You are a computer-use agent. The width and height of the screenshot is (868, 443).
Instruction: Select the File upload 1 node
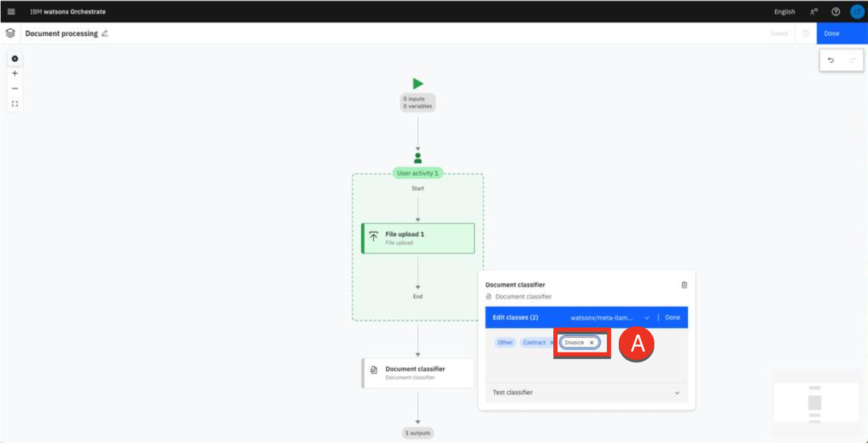(418, 238)
